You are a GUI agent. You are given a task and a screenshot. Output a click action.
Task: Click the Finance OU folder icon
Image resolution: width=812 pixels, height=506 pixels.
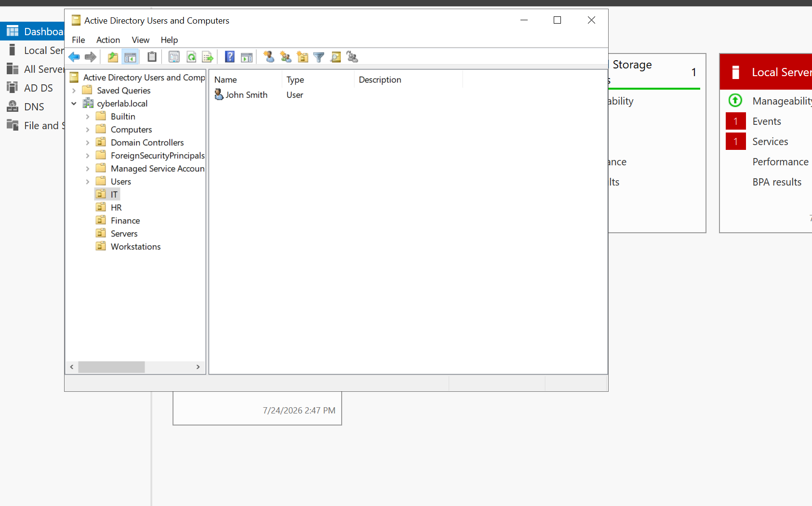[101, 220]
